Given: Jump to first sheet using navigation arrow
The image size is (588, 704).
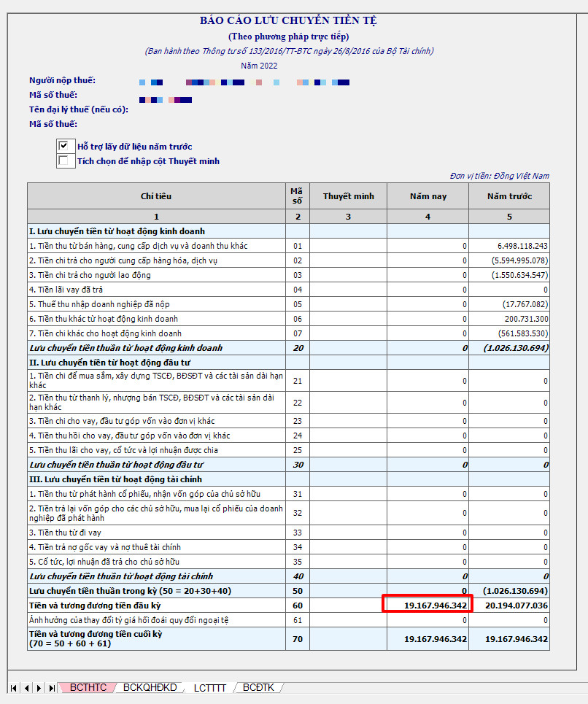Looking at the screenshot, I should pos(14,688).
